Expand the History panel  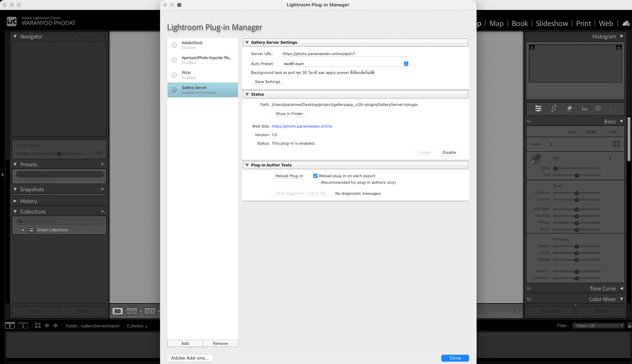[15, 201]
